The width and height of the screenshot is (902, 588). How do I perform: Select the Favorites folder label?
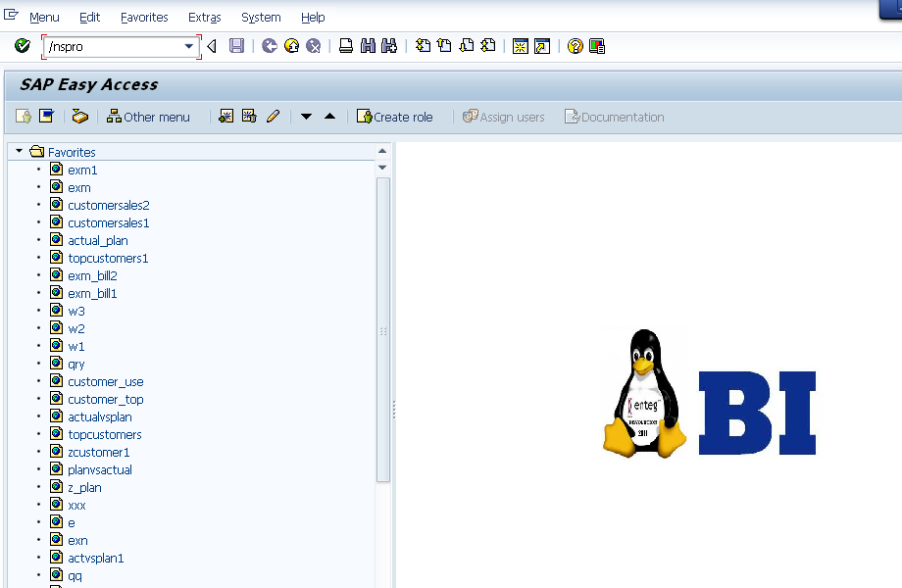coord(72,152)
